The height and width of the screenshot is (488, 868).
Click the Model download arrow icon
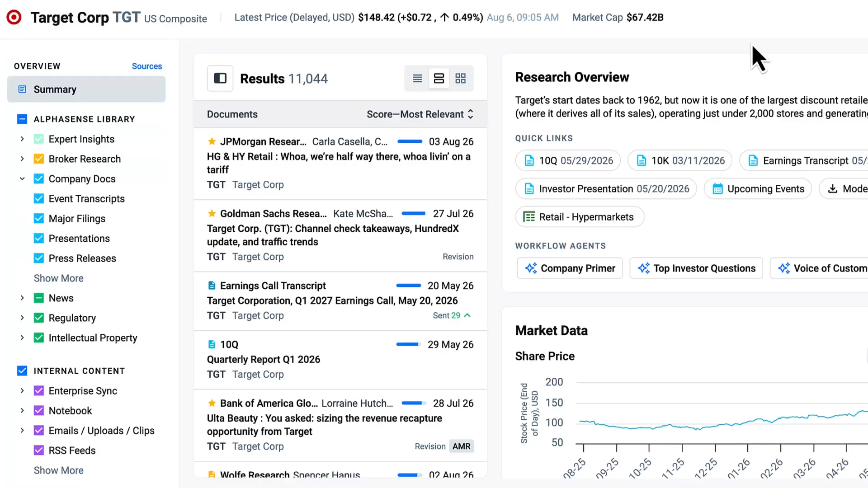pyautogui.click(x=833, y=189)
